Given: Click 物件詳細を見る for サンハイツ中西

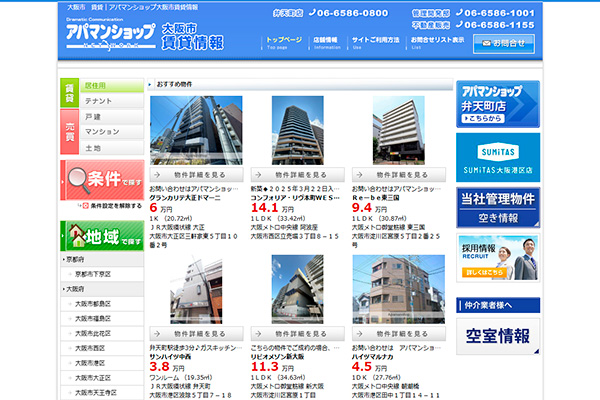Looking at the screenshot, I should pyautogui.click(x=196, y=334).
